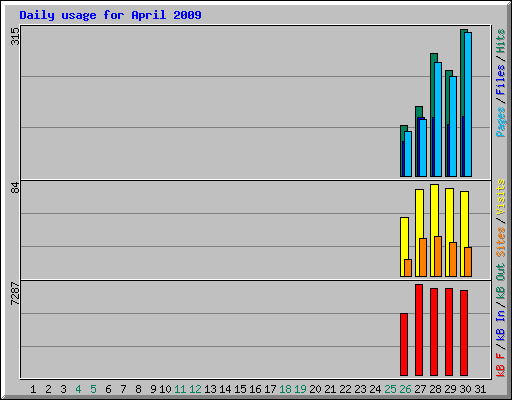Click the 'Daily usage for April 2009' title
Screen dimensions: 512x400
110,15
